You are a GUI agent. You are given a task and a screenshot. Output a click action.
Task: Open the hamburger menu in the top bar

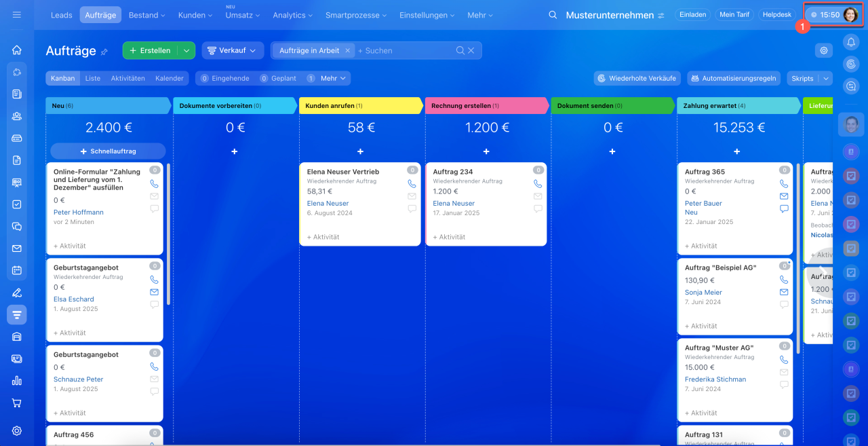pos(17,15)
